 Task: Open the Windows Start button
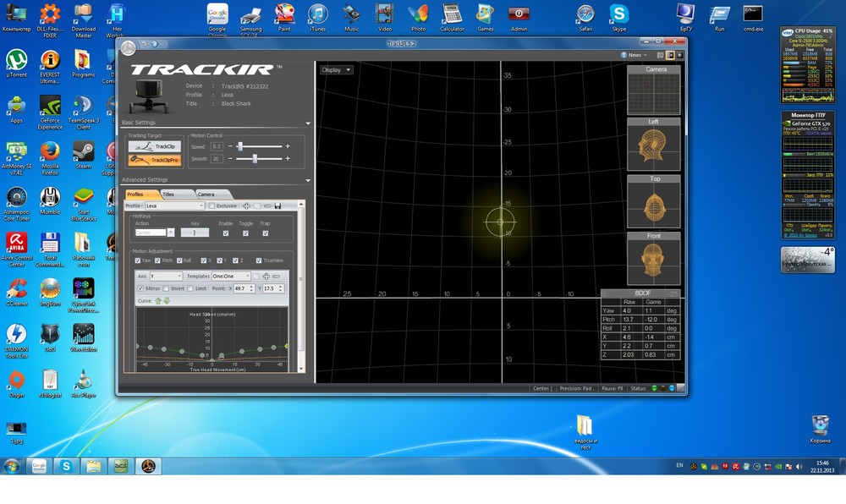coord(11,466)
